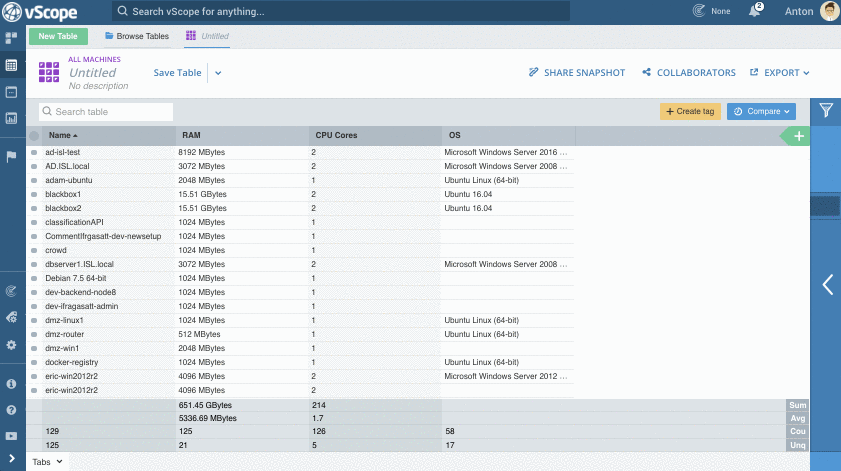Click Share Snapshot

577,72
